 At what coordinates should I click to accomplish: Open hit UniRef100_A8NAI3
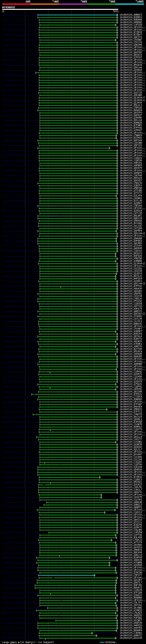(x=131, y=15)
